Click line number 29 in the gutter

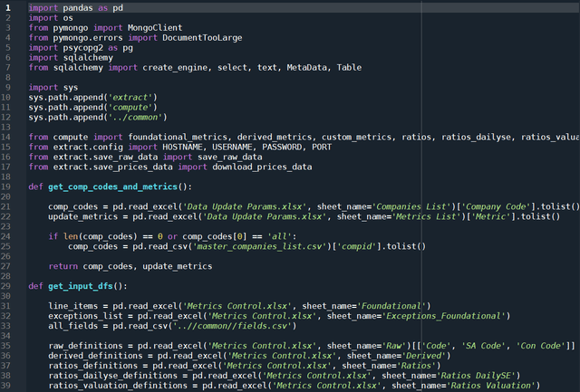pos(5,286)
